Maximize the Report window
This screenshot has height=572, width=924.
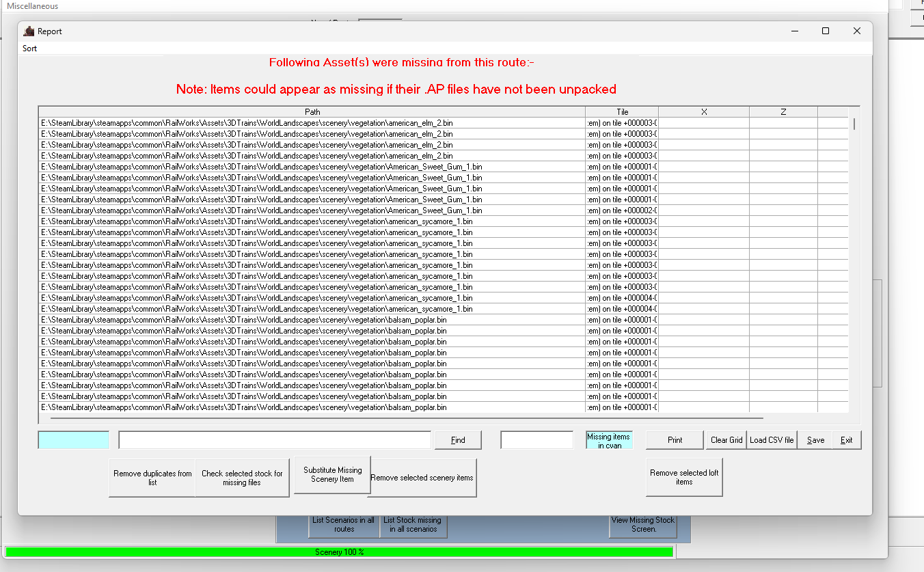[826, 31]
